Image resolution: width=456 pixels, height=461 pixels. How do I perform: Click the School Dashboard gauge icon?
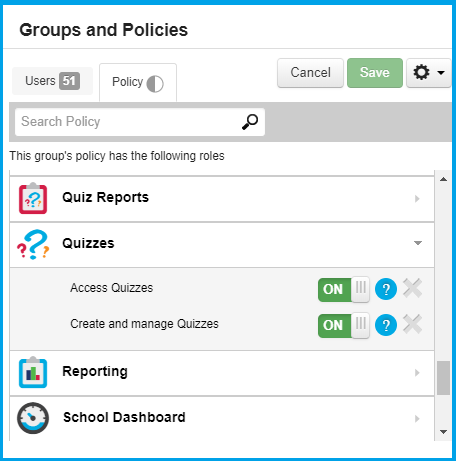pos(33,418)
